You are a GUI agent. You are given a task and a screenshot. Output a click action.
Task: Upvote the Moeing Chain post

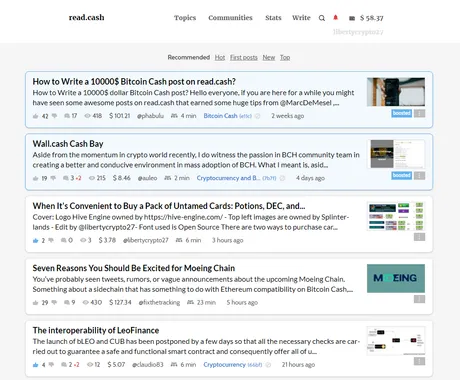[36, 303]
